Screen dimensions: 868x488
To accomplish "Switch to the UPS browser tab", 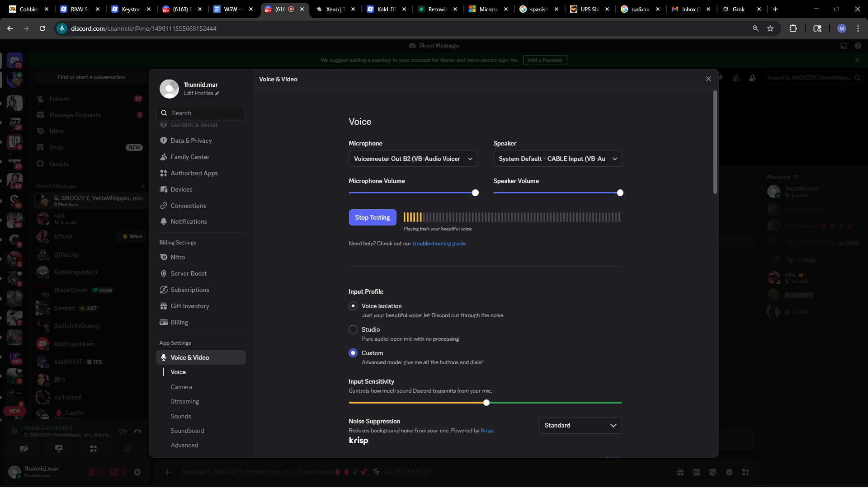I will click(x=590, y=9).
